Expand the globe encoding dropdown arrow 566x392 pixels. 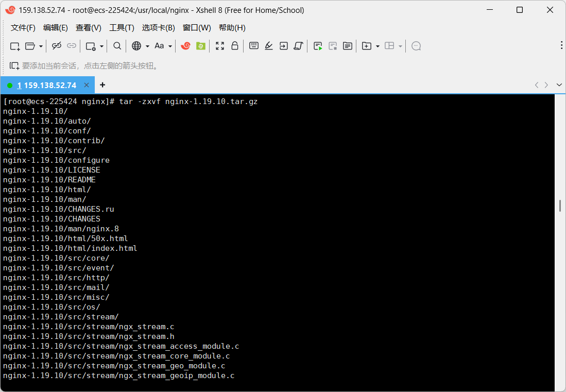(x=147, y=46)
